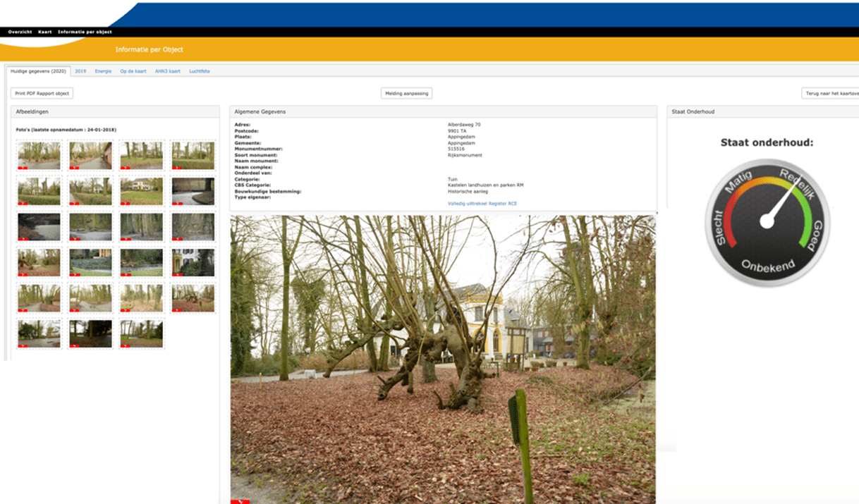
Task: Open the Op de kaart tab
Action: pyautogui.click(x=133, y=71)
